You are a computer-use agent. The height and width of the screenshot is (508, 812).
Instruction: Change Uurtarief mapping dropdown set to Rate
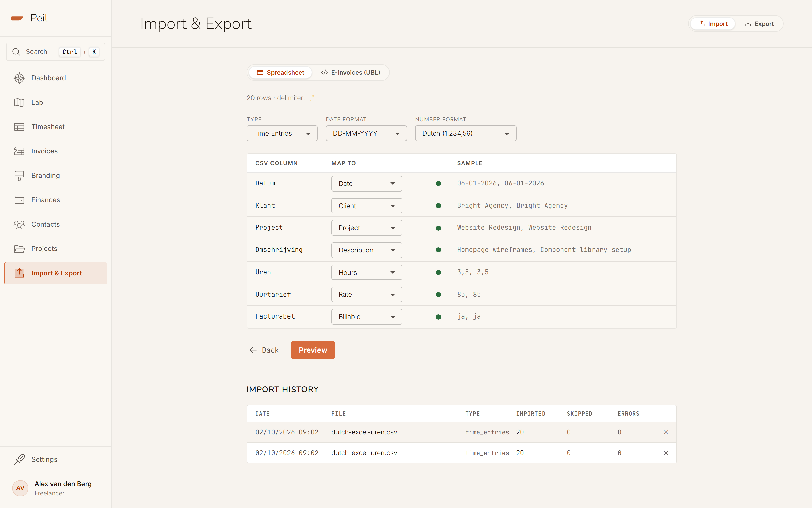[366, 294]
